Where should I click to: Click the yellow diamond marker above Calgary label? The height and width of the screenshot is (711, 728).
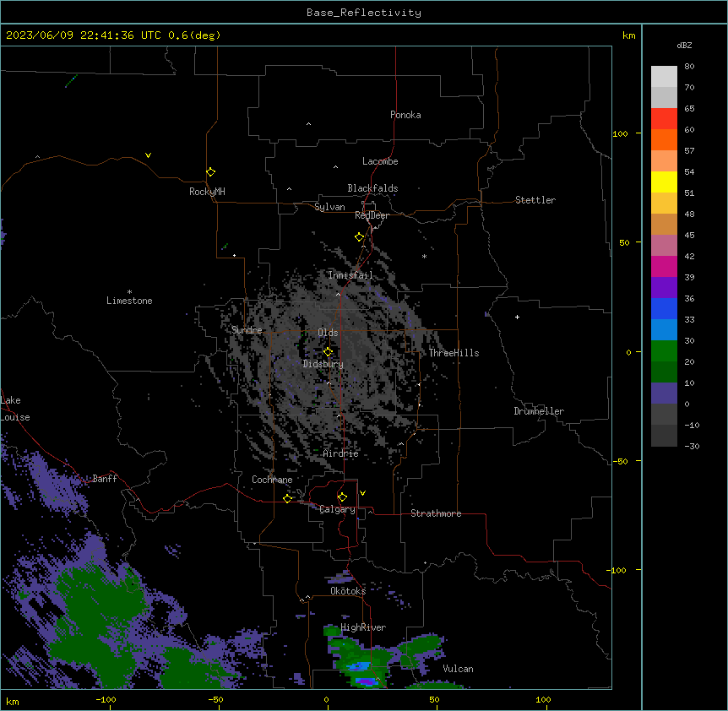(342, 497)
